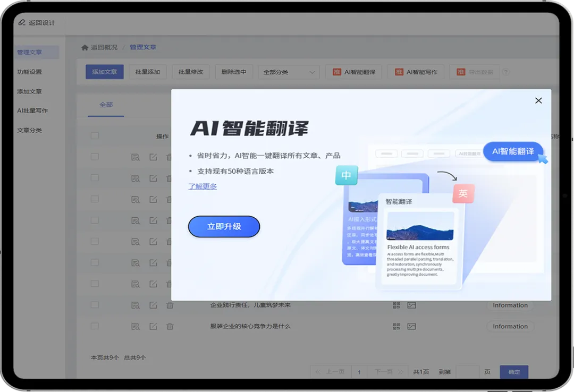The image size is (574, 392).
Task: Expand the 全部分类 category dropdown
Action: 289,72
